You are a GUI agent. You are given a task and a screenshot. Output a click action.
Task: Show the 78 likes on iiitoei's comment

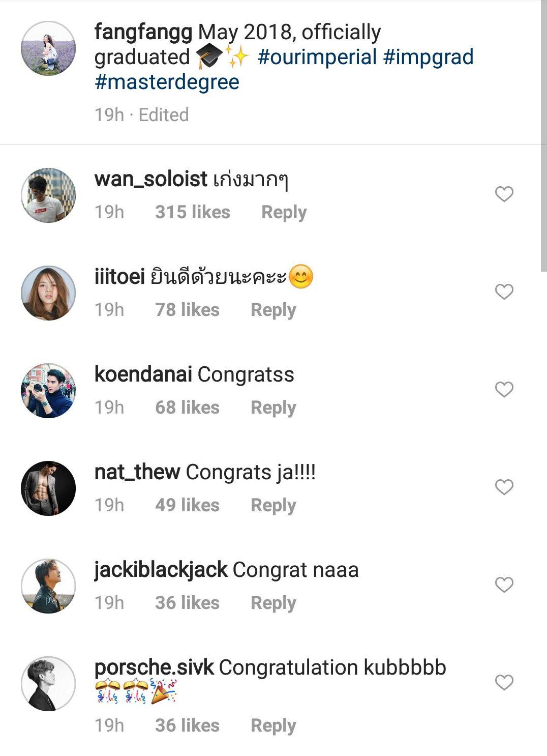coord(187,310)
